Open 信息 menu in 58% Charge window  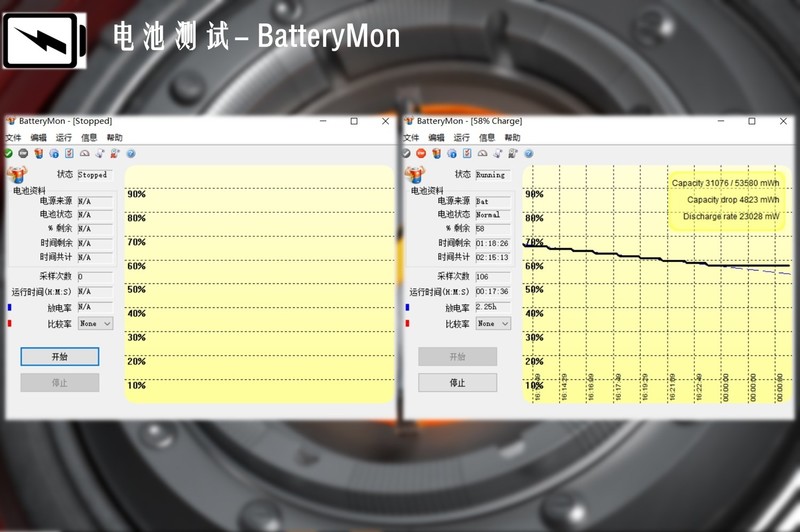(487, 137)
